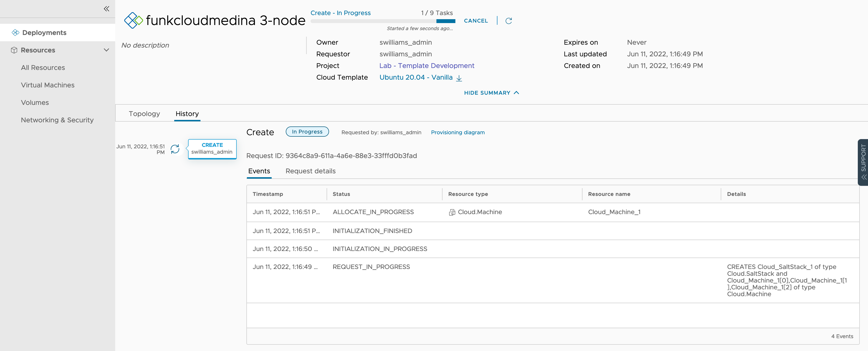The width and height of the screenshot is (868, 351).
Task: Click the task progress bar
Action: click(x=383, y=21)
